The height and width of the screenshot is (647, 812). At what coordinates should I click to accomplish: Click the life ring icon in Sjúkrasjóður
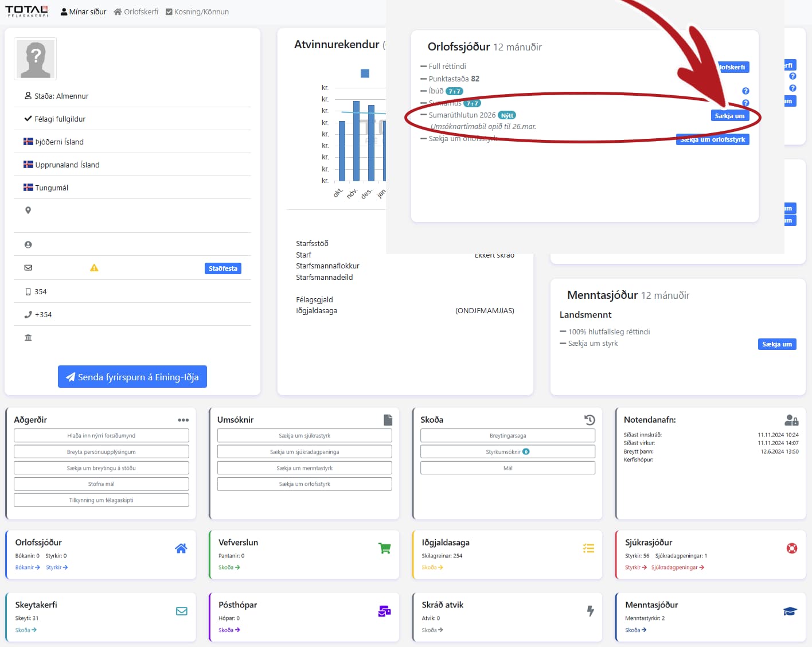[792, 548]
